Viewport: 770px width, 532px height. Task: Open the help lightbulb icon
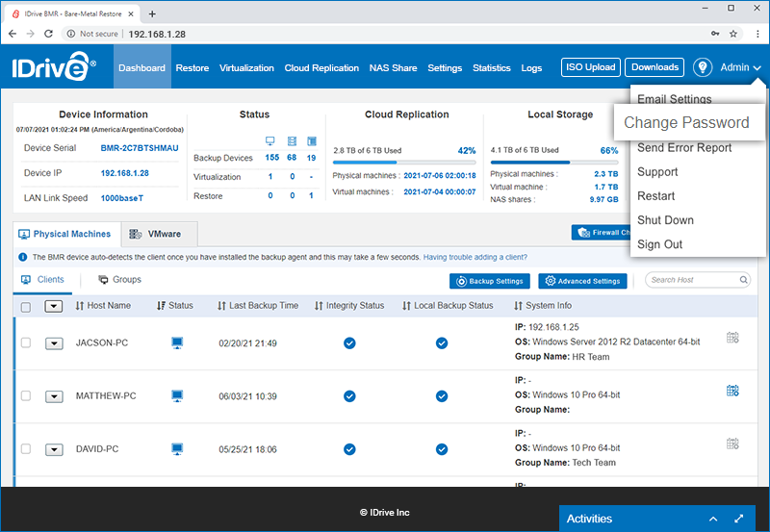click(x=703, y=67)
